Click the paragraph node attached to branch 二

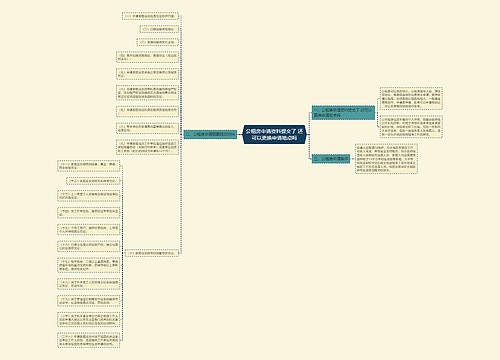[x=386, y=159]
